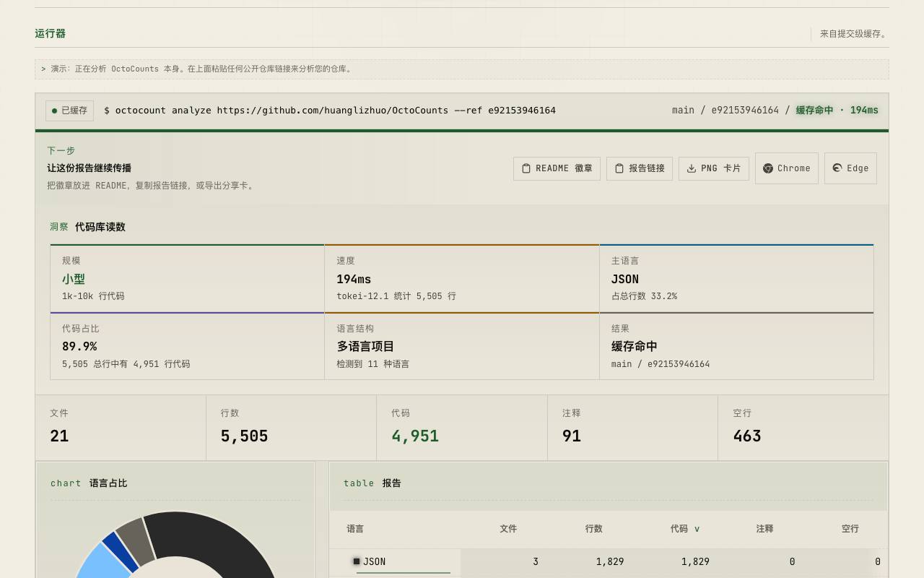Click the clipboard icon on 报告链接
Image resolution: width=924 pixels, height=578 pixels.
tap(619, 168)
